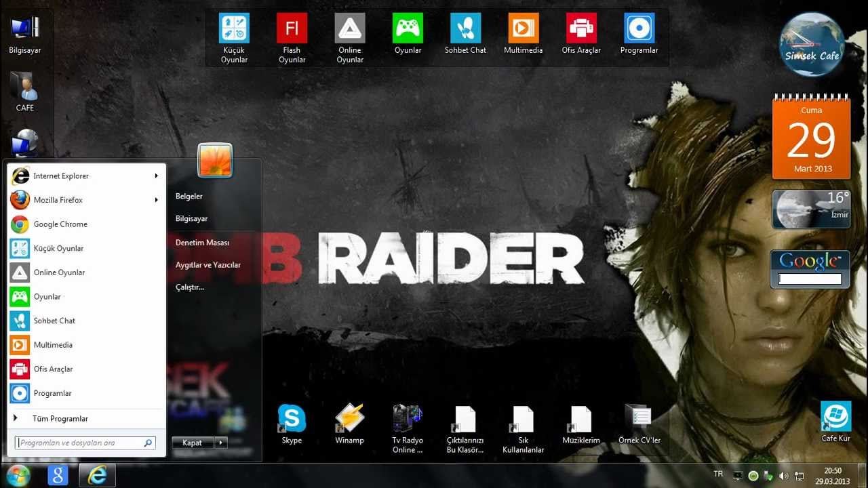This screenshot has height=488, width=868.
Task: Open Sohbet Chat desktop dock icon
Action: (466, 34)
